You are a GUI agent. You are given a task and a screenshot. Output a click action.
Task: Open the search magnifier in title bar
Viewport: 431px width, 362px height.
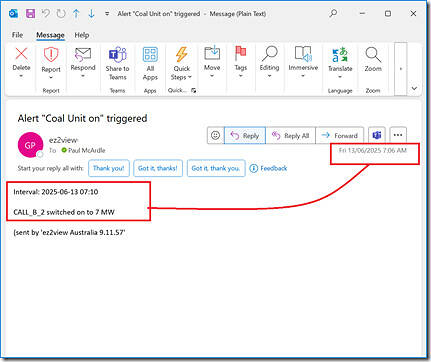333,13
